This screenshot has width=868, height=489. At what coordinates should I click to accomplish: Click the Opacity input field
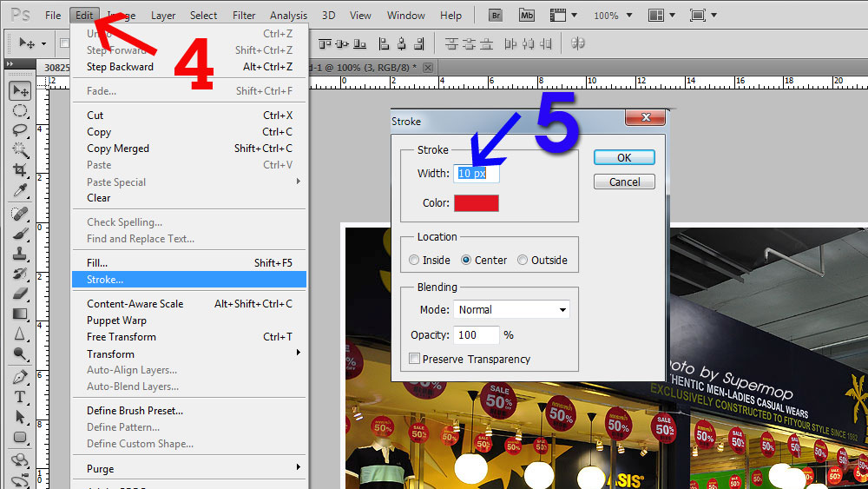477,334
